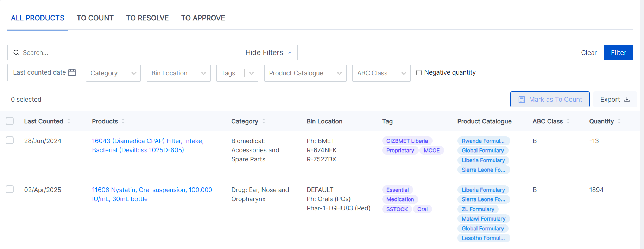Click the magnifier icon in search box

(x=16, y=53)
